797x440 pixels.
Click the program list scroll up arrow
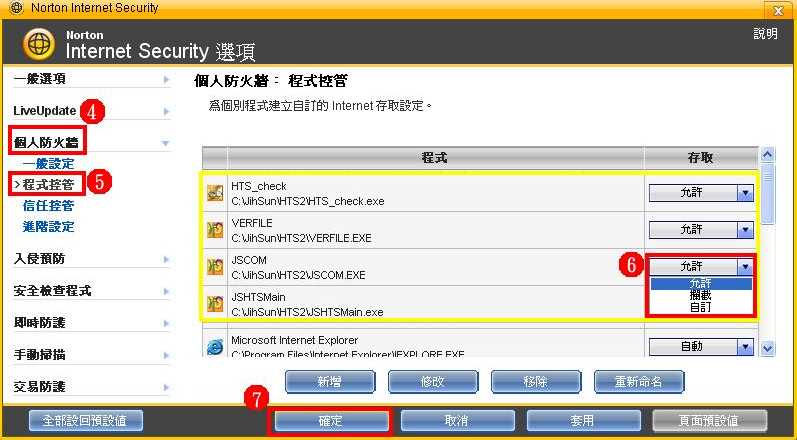pyautogui.click(x=767, y=154)
